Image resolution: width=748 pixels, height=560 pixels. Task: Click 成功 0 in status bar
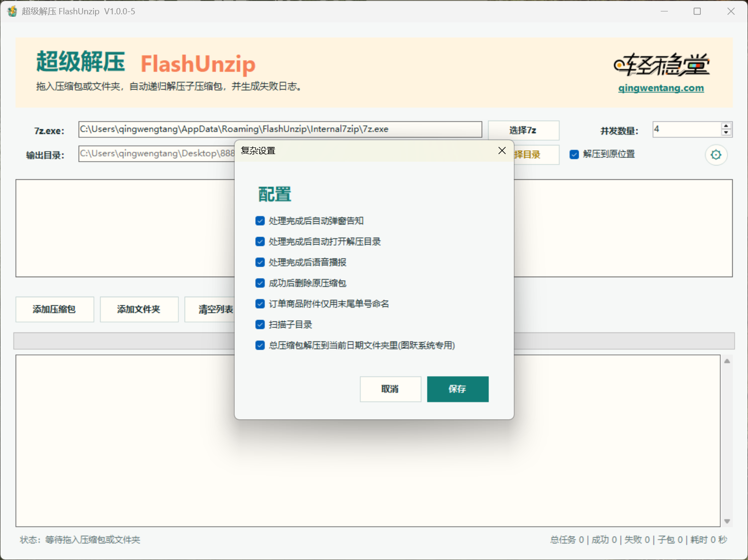pos(604,539)
